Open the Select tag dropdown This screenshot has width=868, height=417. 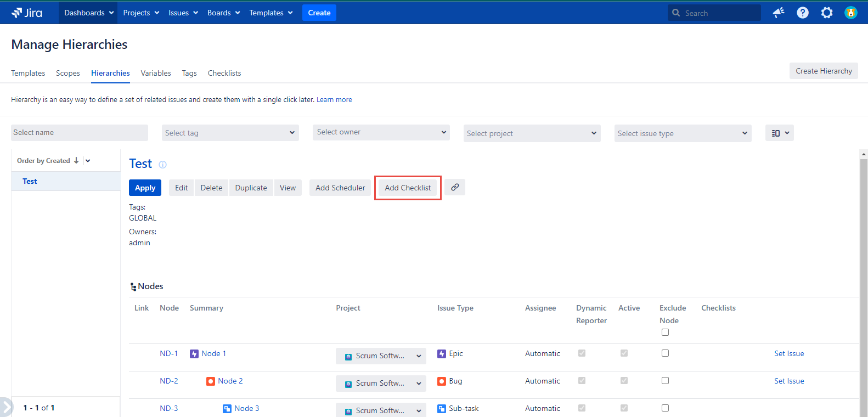click(230, 133)
